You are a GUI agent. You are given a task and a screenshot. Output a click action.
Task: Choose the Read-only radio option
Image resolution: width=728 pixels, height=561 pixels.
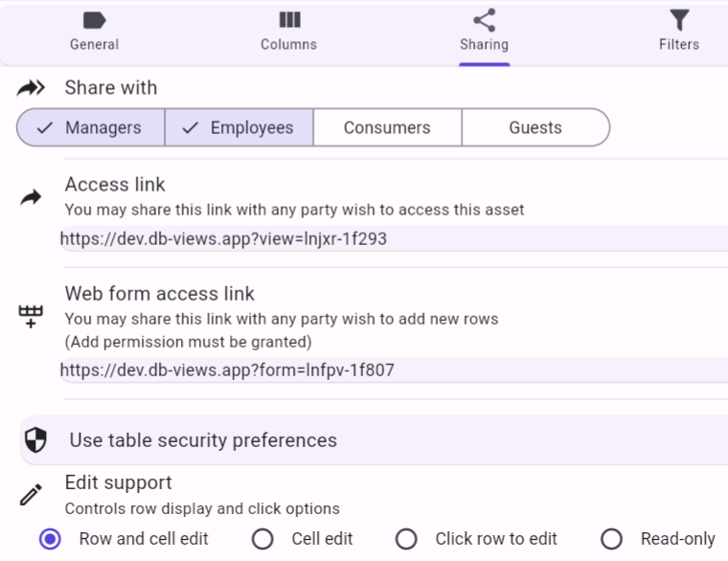pyautogui.click(x=612, y=539)
